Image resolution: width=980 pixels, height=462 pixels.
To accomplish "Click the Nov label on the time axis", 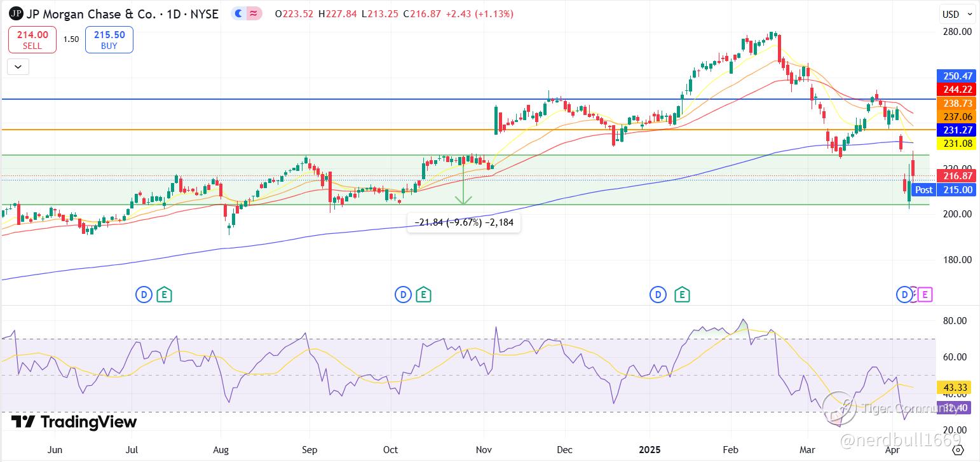I will pyautogui.click(x=484, y=450).
